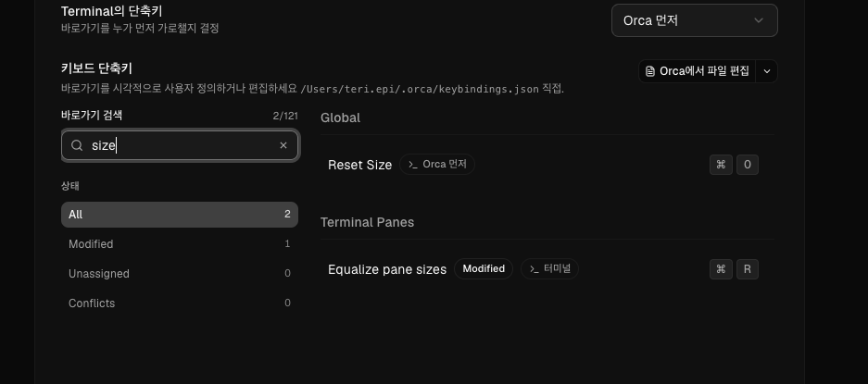Click the 0 key badge for Reset Size
The image size is (868, 384).
click(748, 165)
